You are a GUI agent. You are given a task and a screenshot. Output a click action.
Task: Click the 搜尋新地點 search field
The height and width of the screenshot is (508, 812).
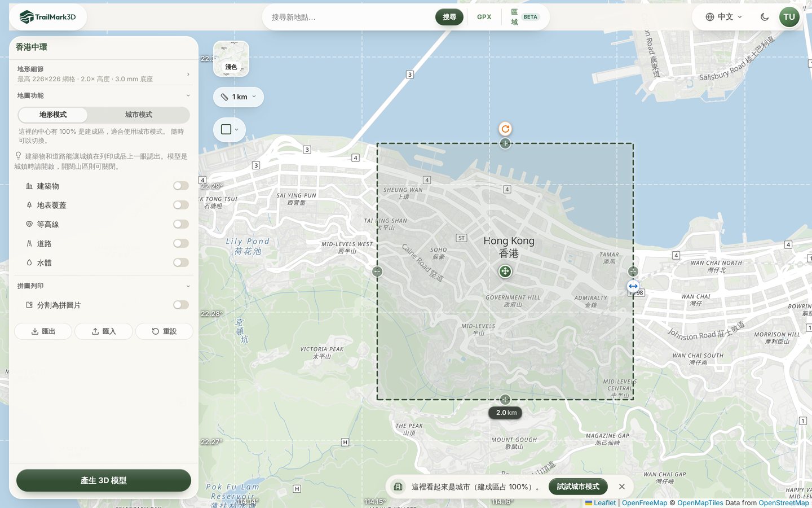pos(350,17)
